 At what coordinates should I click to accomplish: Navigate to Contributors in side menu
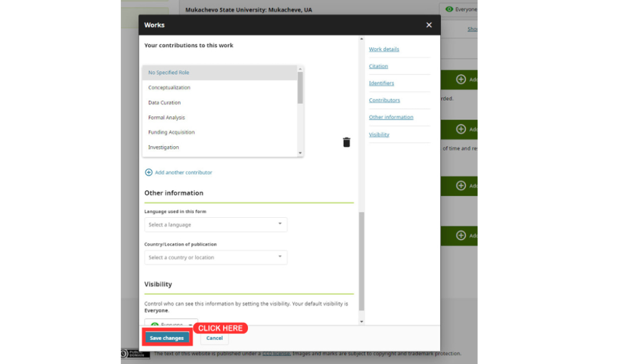384,100
